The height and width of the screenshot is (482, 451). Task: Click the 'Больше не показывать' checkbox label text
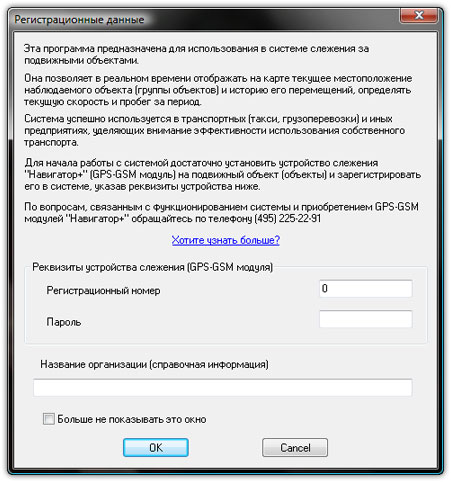click(x=132, y=419)
